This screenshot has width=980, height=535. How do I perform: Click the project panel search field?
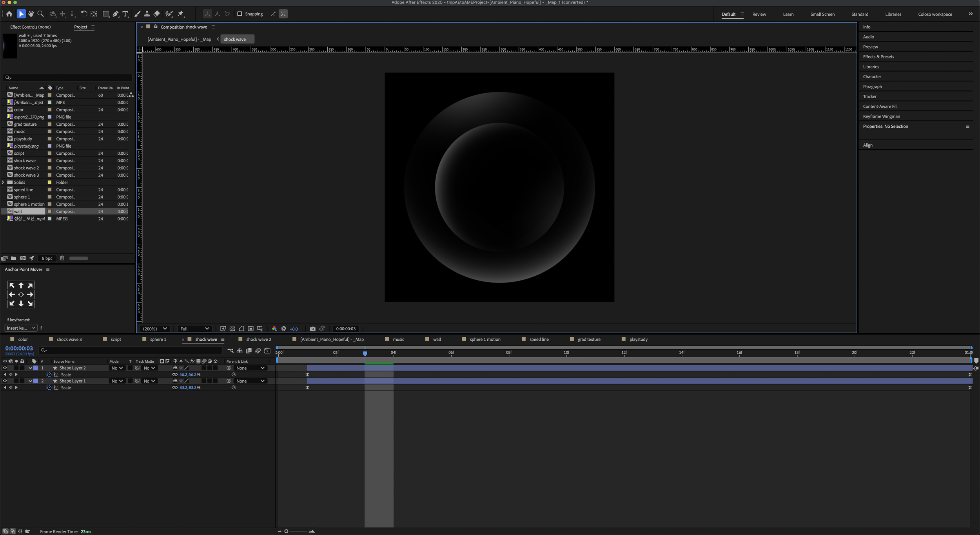pyautogui.click(x=69, y=78)
